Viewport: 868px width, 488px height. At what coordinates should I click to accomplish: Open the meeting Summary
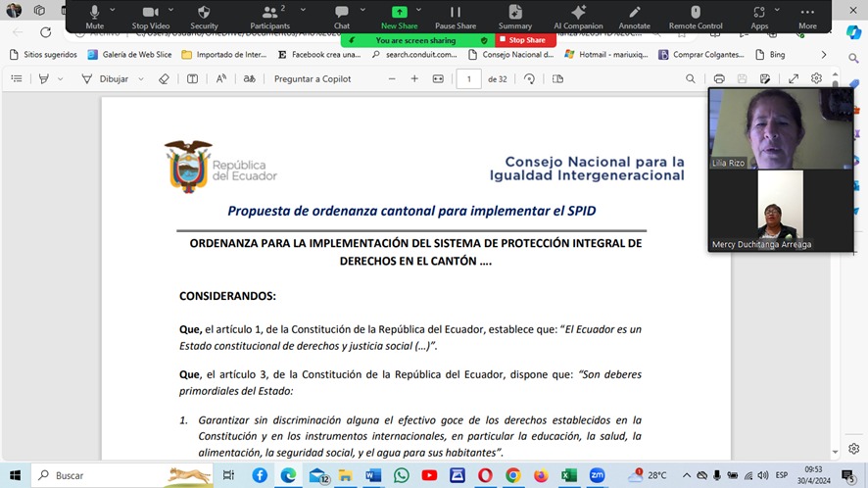[514, 16]
